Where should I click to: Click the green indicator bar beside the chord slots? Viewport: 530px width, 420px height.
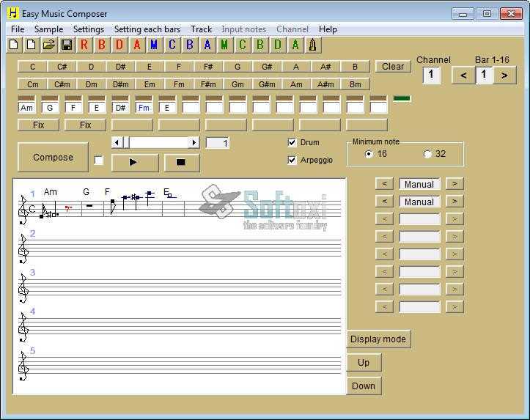click(402, 98)
